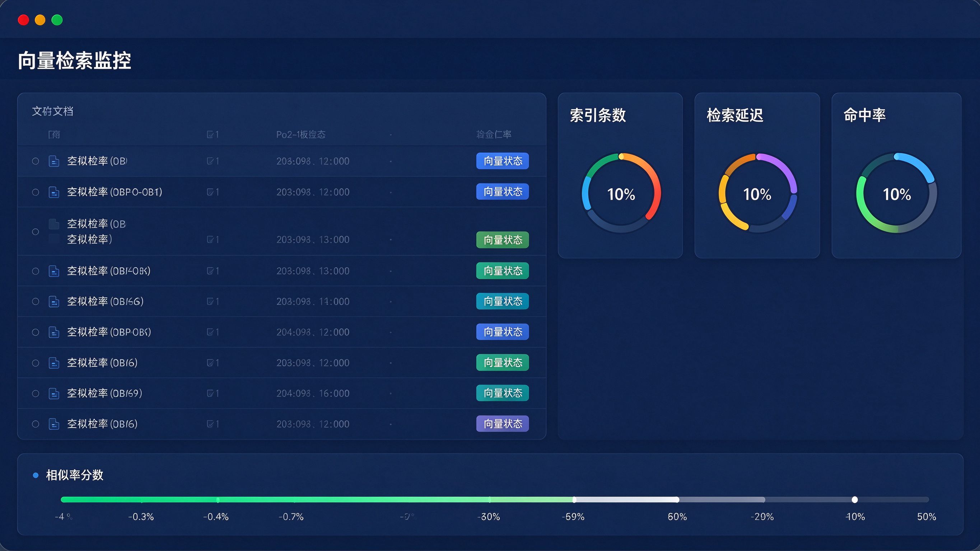Click the purple 向量状态 button

[503, 424]
